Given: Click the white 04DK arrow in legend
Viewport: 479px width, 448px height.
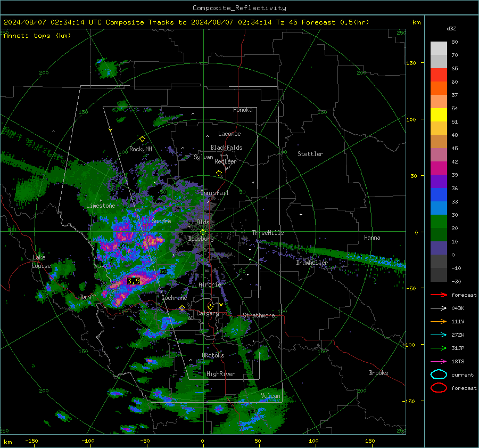Looking at the screenshot, I should pos(439,308).
